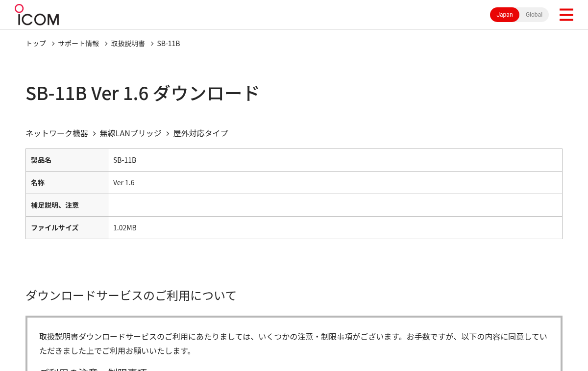Open 無線LANブリッジ category link
Screen dimensions: 588x371
pos(130,133)
